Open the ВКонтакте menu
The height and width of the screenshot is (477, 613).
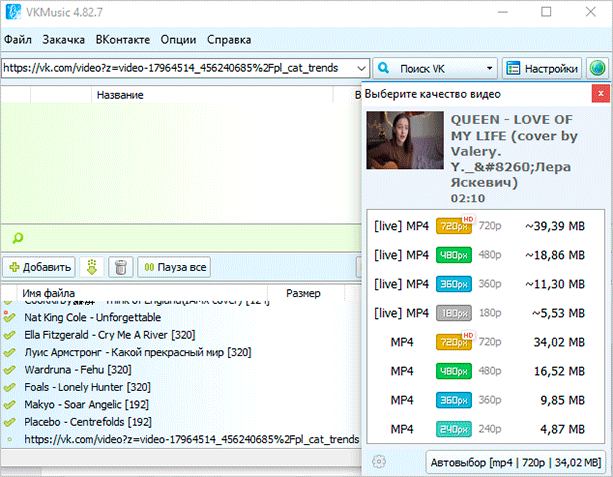click(x=123, y=39)
